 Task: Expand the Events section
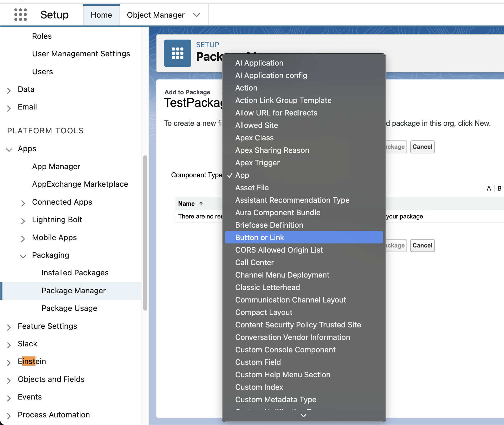[x=9, y=398]
